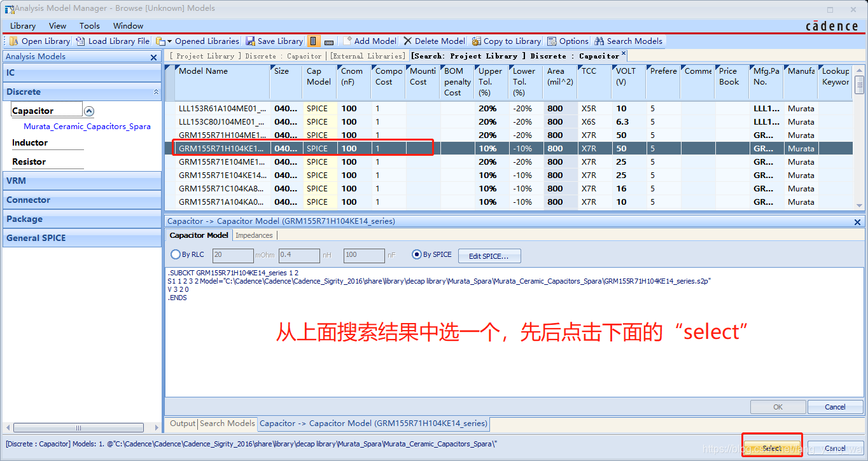Click the Load Library File icon
The width and height of the screenshot is (868, 461).
(x=80, y=41)
